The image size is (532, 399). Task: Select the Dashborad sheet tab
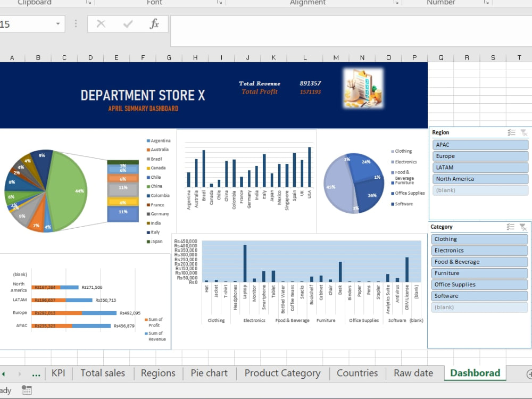coord(475,373)
